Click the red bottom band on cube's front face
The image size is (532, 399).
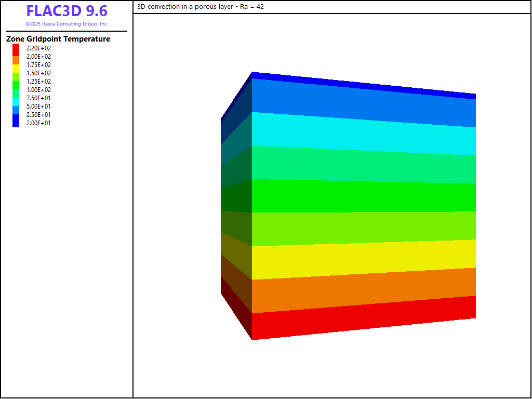[364, 318]
